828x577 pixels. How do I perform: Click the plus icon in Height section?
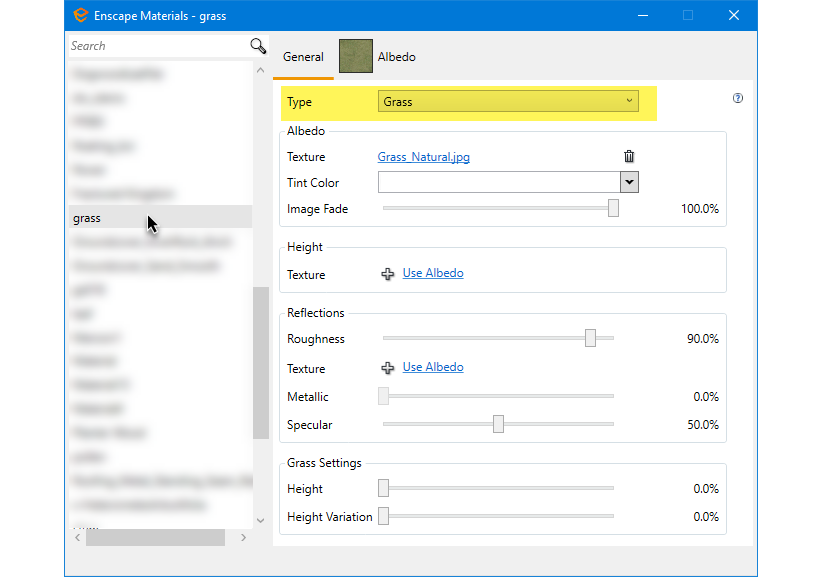[x=388, y=274]
